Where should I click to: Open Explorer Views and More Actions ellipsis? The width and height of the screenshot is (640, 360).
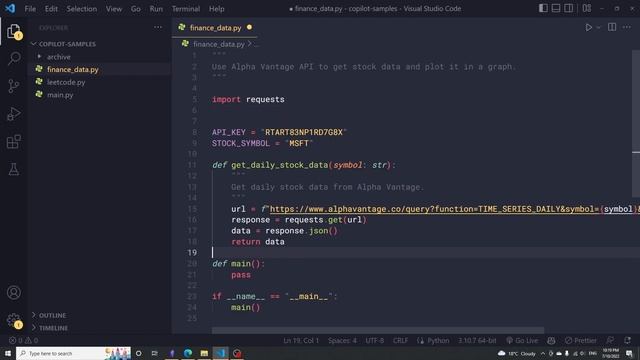tap(158, 27)
